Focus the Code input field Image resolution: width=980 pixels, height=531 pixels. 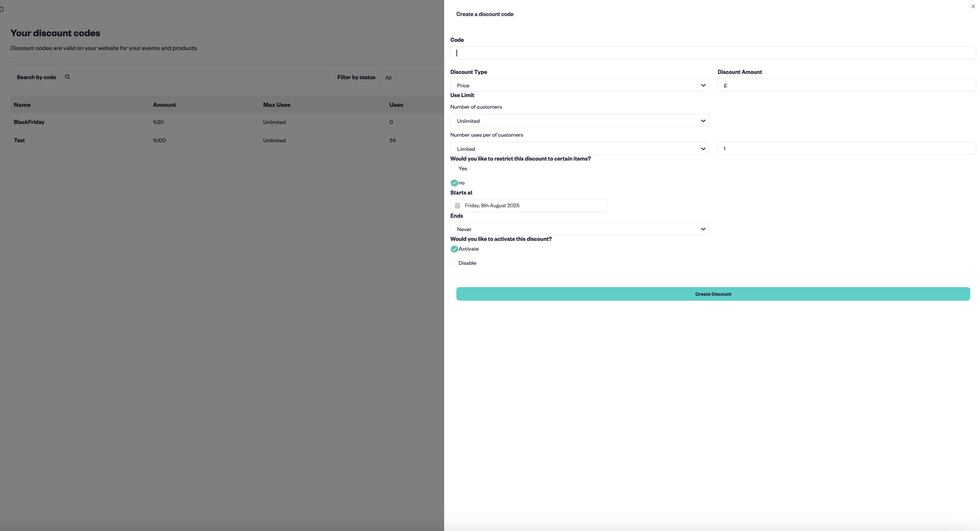click(x=712, y=53)
